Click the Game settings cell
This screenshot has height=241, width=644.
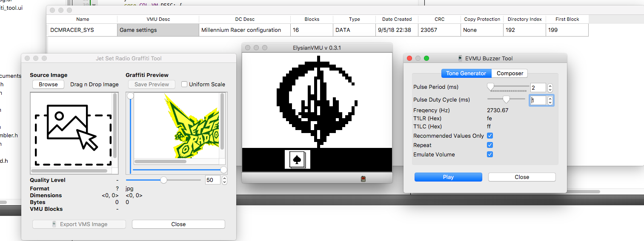pyautogui.click(x=158, y=30)
